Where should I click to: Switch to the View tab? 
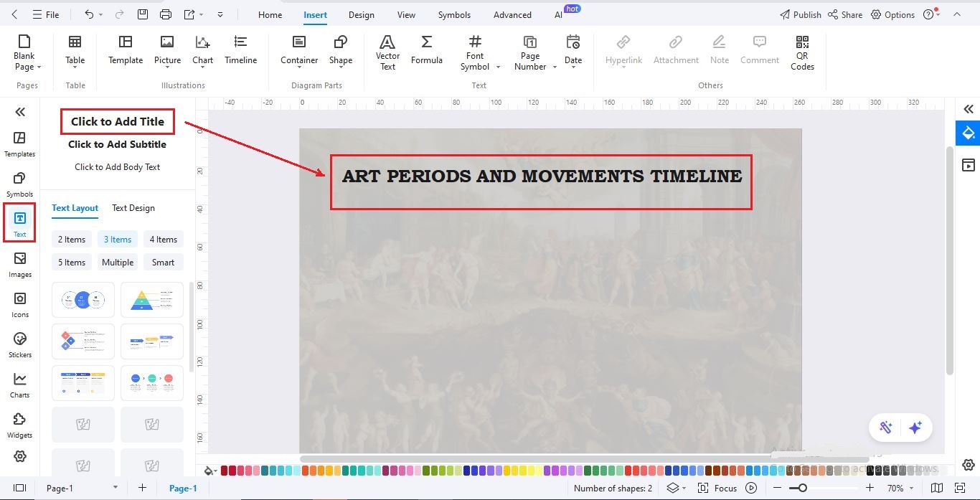(x=406, y=14)
